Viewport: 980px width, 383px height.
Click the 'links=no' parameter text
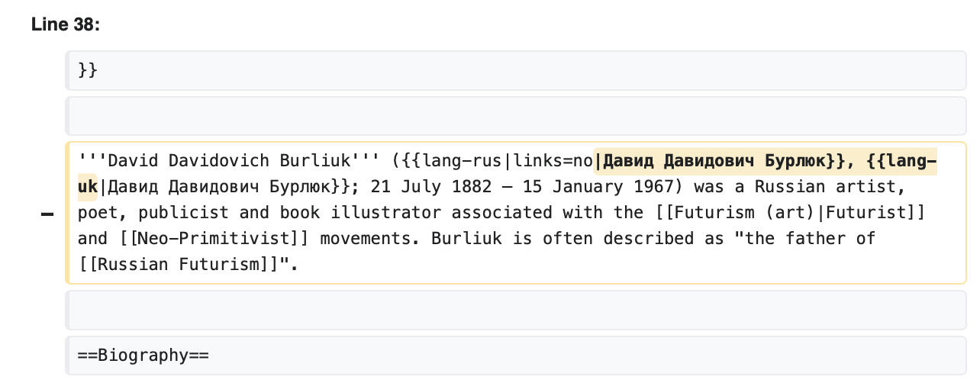coord(553,161)
